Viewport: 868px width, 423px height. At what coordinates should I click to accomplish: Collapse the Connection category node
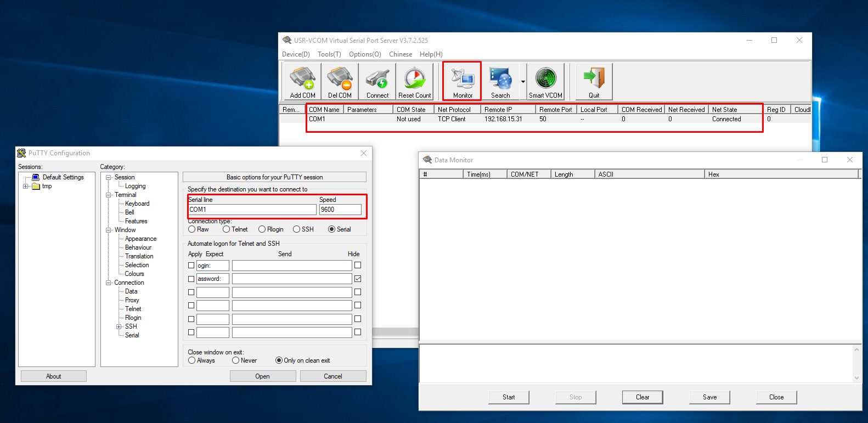(x=109, y=283)
